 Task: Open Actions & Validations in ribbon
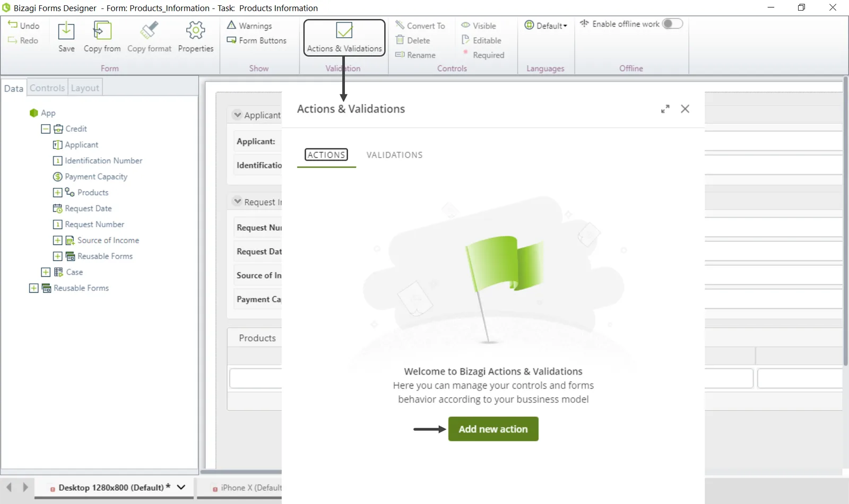[x=344, y=38]
